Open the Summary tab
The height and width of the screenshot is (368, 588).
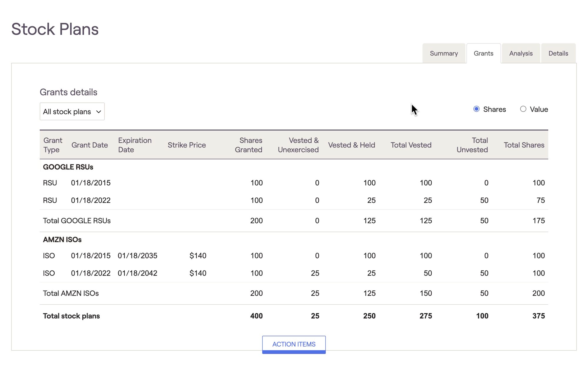tap(444, 53)
